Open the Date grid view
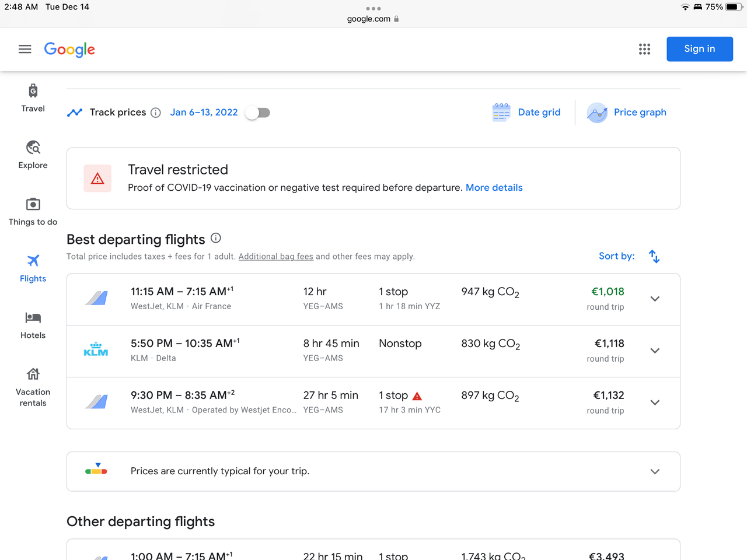This screenshot has height=560, width=747. tap(526, 113)
